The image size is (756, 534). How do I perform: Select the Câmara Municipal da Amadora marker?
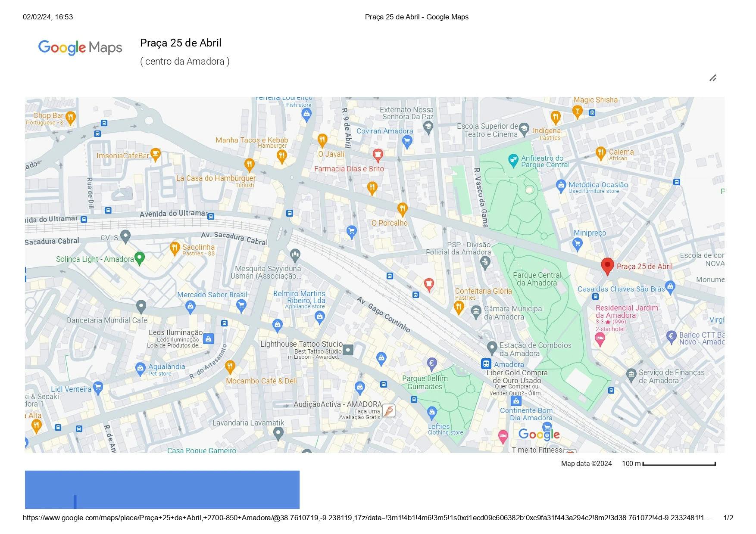pyautogui.click(x=476, y=311)
